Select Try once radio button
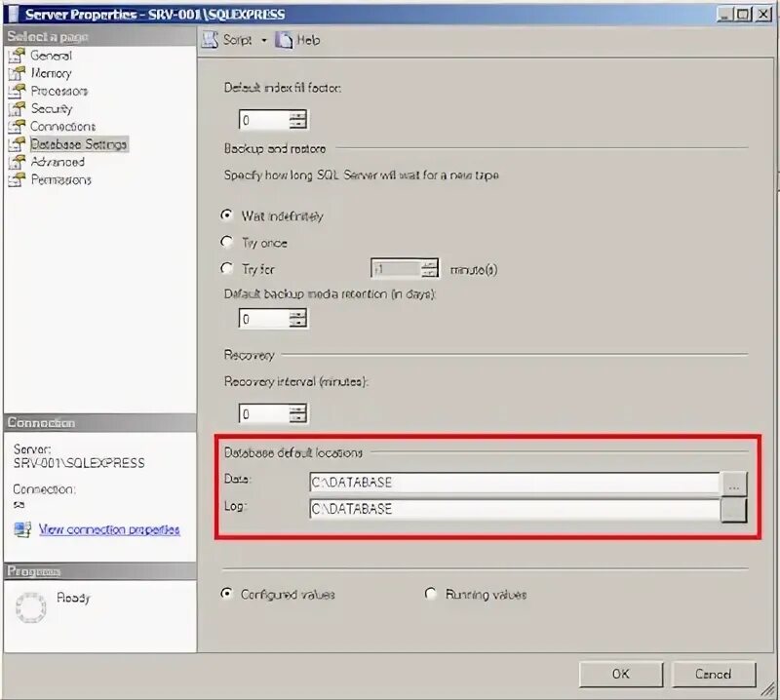Image resolution: width=780 pixels, height=700 pixels. pos(227,242)
